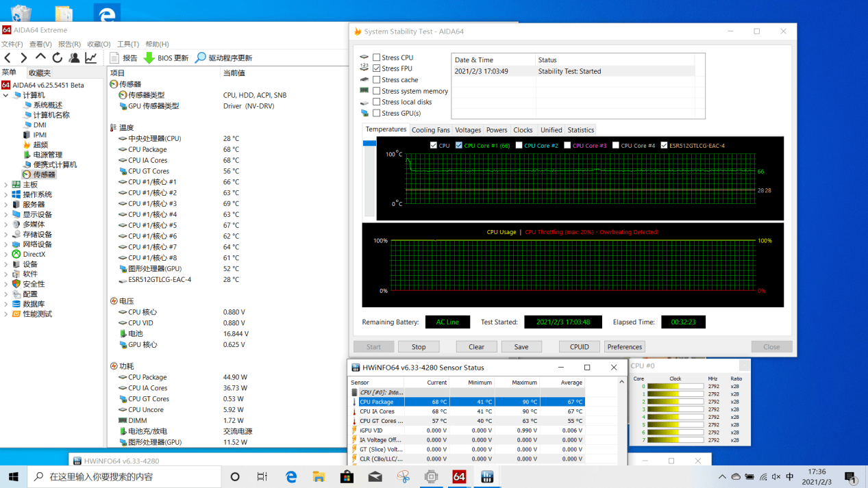Click Stop in System Stability Test
The width and height of the screenshot is (868, 488).
click(x=419, y=347)
